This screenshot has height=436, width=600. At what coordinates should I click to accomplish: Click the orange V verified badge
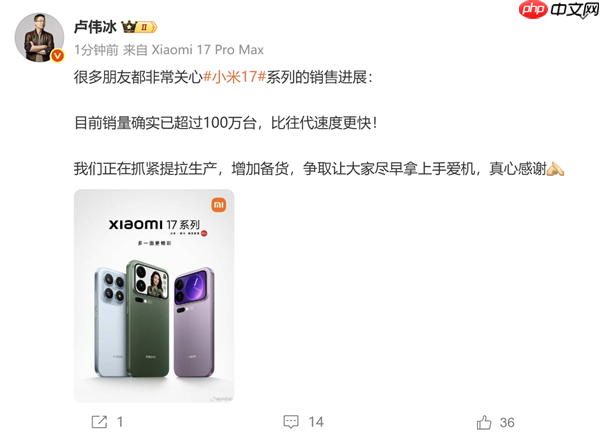pyautogui.click(x=57, y=56)
